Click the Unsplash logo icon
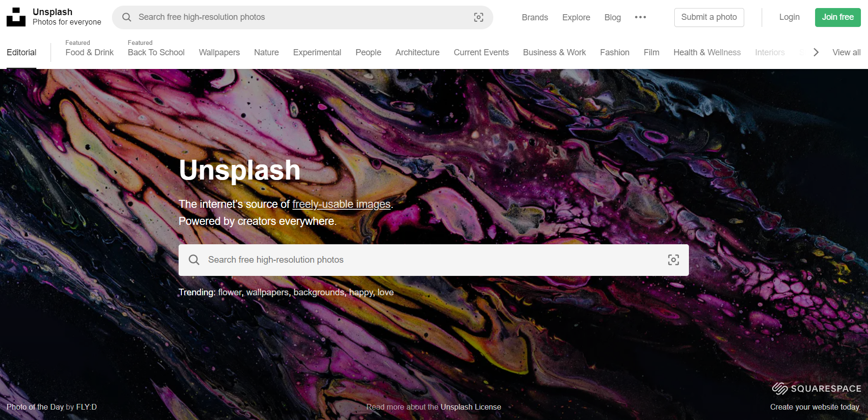Image resolution: width=868 pixels, height=420 pixels. [x=16, y=17]
